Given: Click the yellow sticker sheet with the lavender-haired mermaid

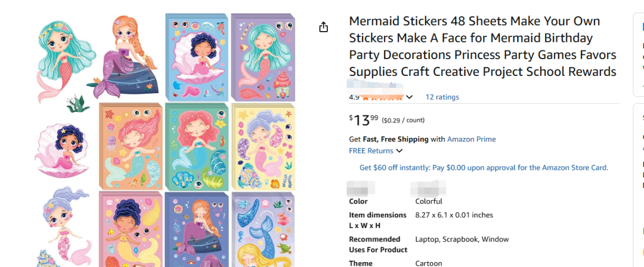Looking at the screenshot, I should click(262, 146).
